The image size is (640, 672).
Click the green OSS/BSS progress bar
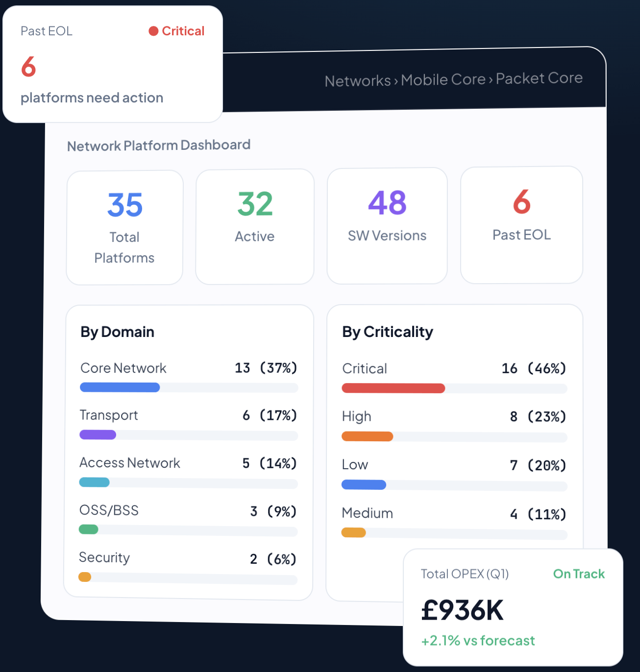click(89, 529)
